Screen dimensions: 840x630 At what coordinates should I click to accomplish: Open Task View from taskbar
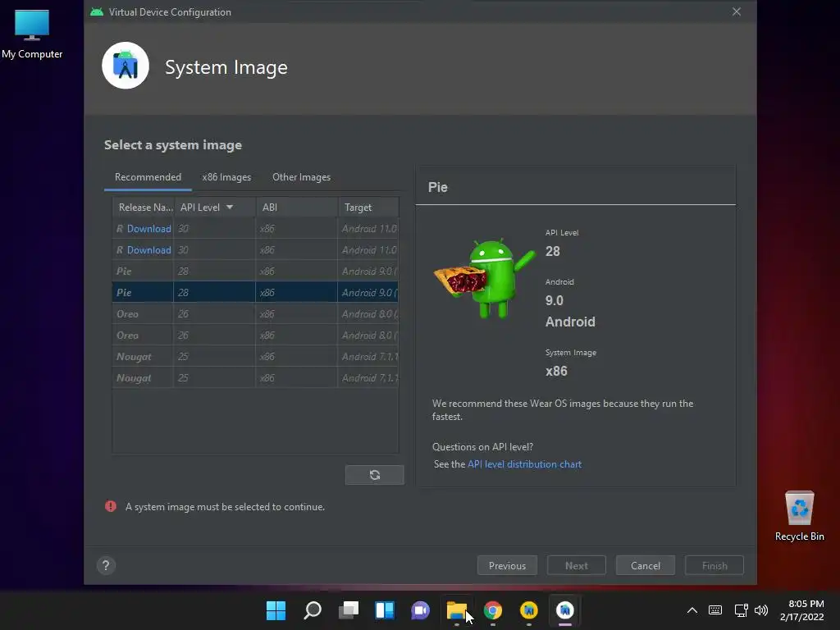coord(349,610)
